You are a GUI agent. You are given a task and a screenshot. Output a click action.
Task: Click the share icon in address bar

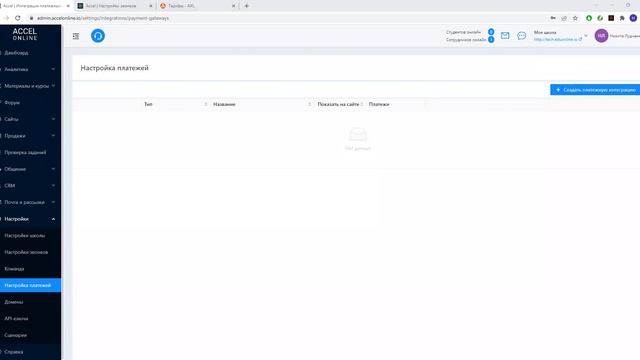[x=564, y=18]
